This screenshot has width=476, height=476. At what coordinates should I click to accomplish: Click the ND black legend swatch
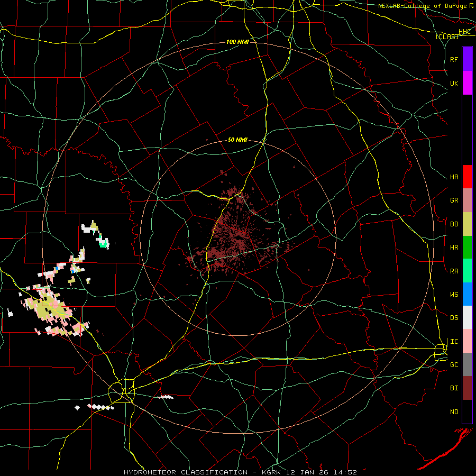coord(467,411)
